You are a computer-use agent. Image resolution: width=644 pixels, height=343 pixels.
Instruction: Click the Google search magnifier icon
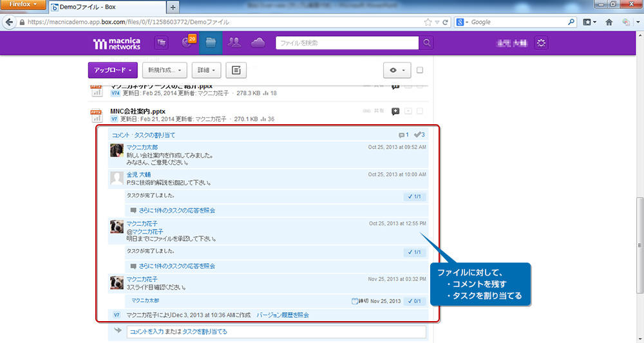(571, 22)
